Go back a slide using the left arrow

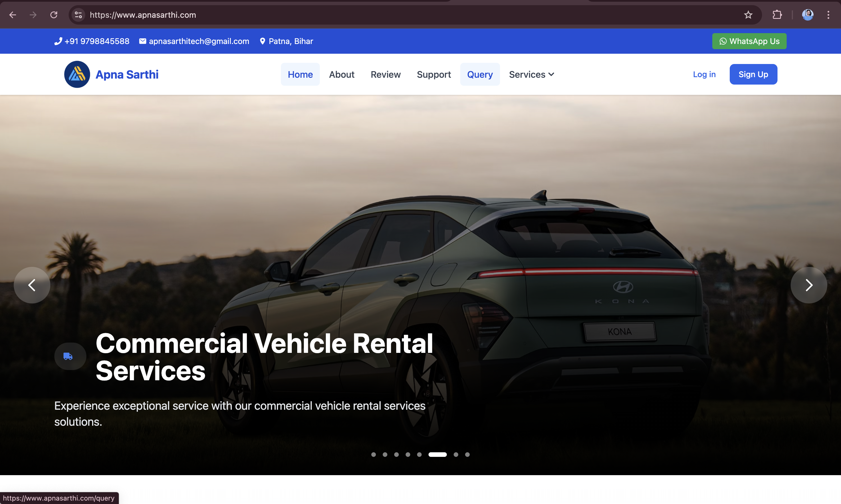coord(32,285)
